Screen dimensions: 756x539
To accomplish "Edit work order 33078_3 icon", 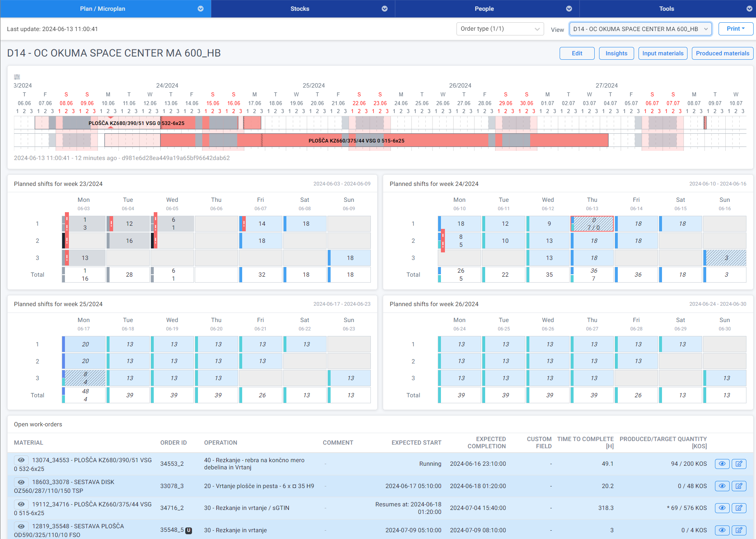I will (739, 486).
